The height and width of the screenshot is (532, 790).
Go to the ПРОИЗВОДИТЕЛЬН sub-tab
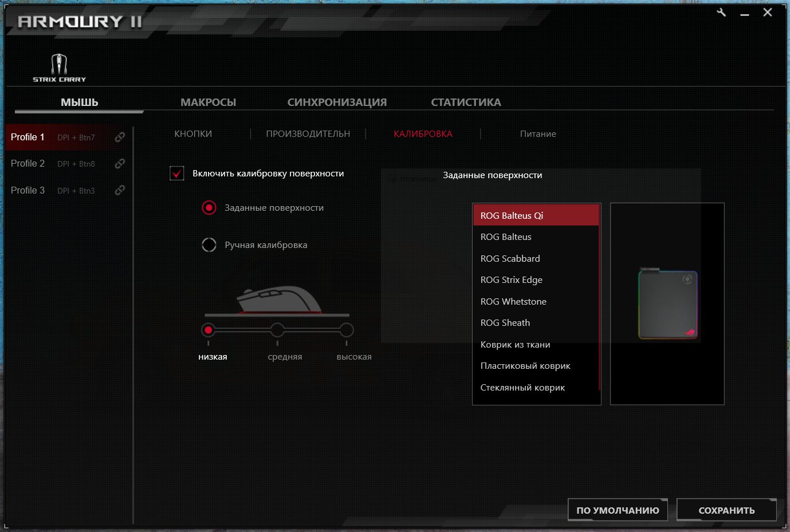point(308,133)
